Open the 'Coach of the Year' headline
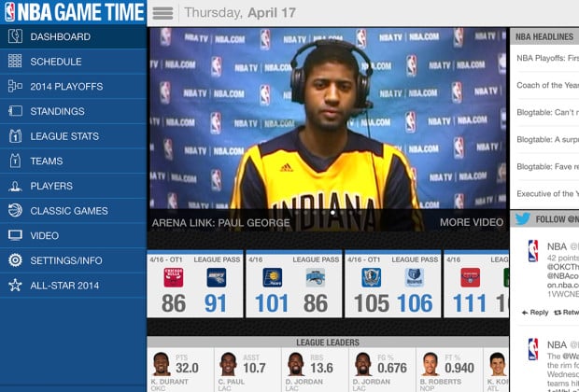 tap(548, 85)
